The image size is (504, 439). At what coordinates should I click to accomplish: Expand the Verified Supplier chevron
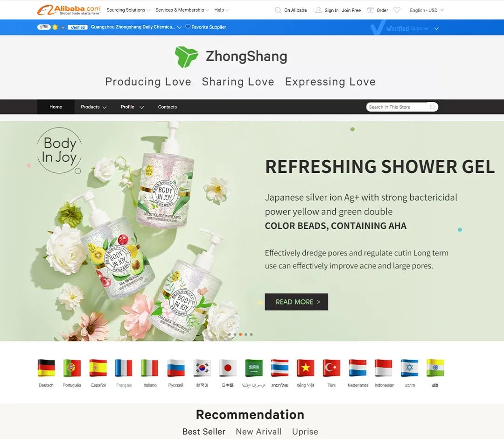point(436,28)
